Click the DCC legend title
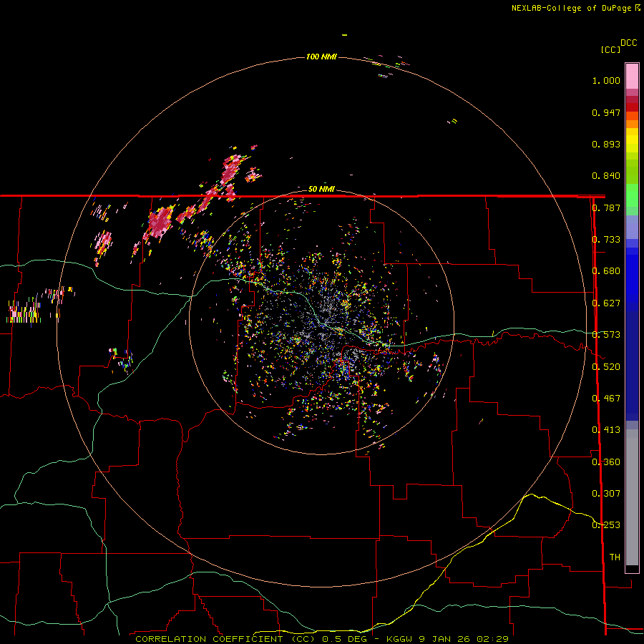644x644 pixels. point(629,43)
